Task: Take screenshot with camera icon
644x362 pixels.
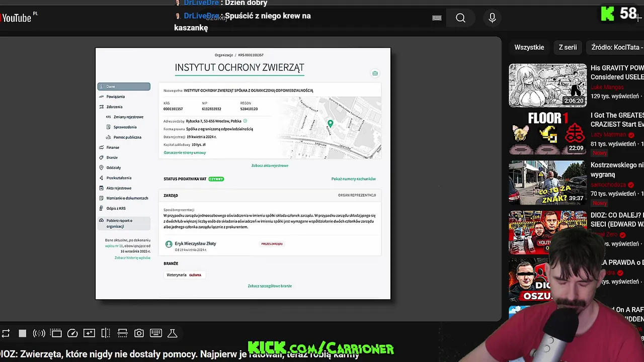Action: pos(139,333)
